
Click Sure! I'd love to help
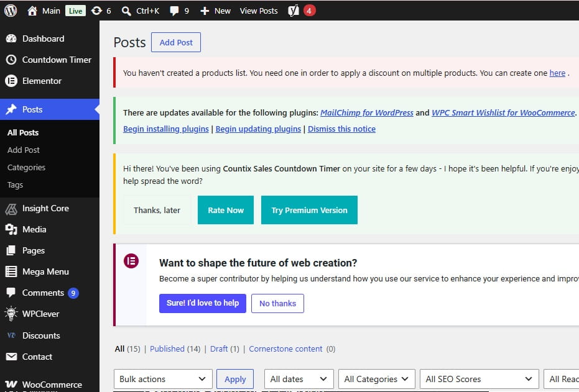point(203,303)
